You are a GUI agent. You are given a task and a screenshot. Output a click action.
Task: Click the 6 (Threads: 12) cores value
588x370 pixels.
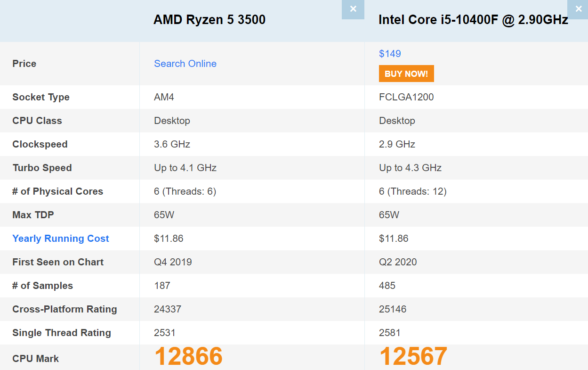coord(413,191)
